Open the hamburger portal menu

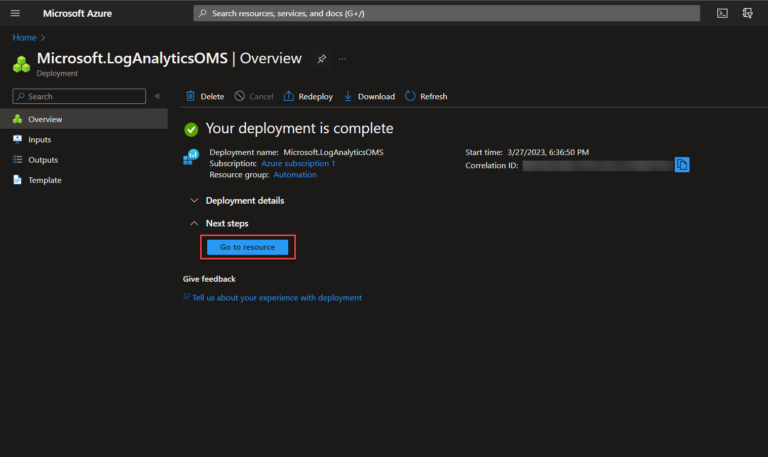(x=15, y=13)
